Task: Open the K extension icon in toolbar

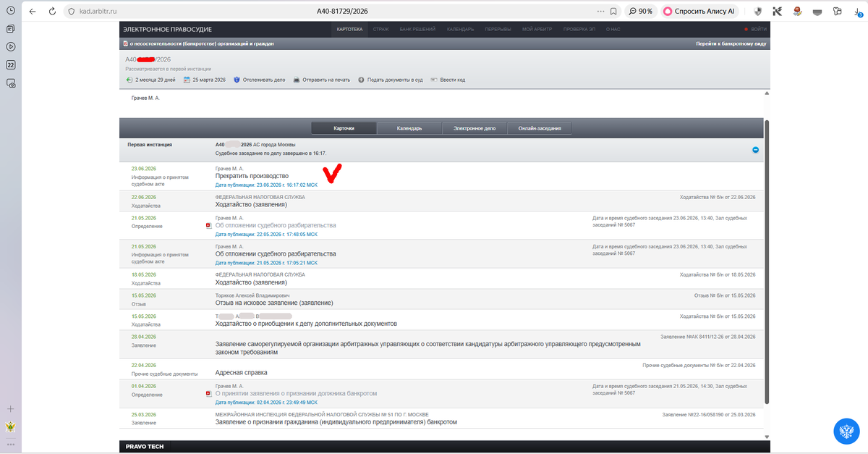Action: [x=778, y=12]
